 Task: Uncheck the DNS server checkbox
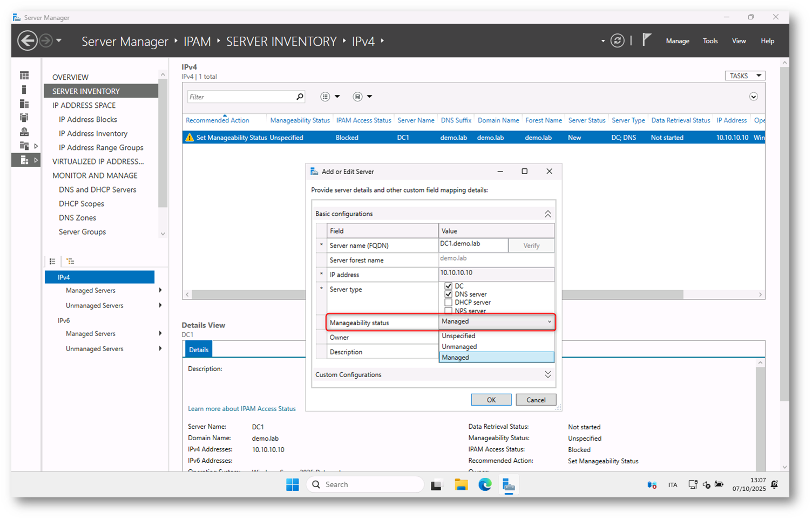[x=448, y=294]
